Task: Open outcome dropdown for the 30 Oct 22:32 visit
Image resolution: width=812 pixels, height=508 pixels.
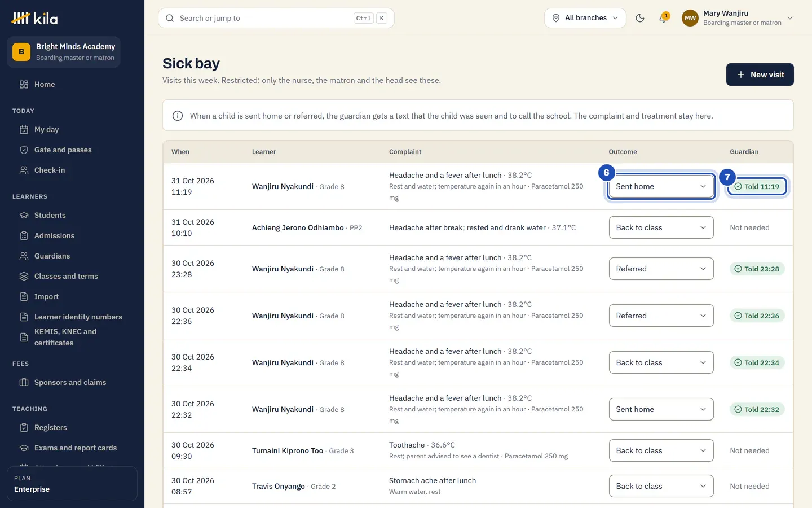Action: (x=661, y=409)
